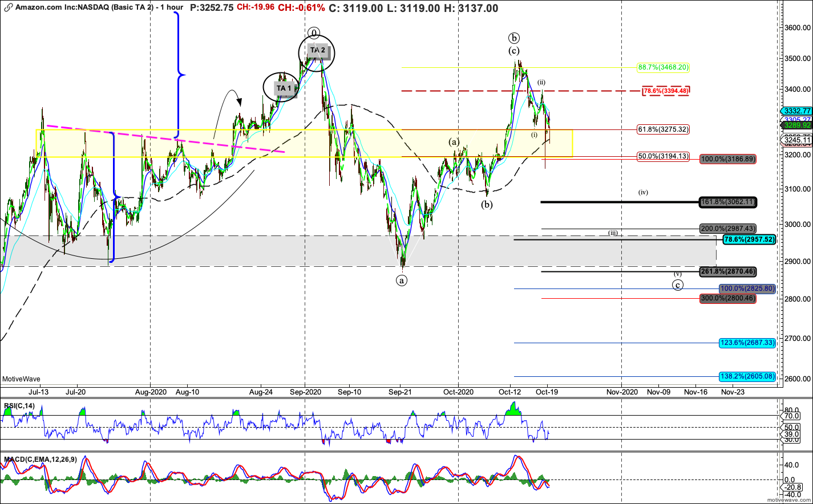Click the green 3289.92 price axis tag
The height and width of the screenshot is (504, 813).
tap(798, 124)
